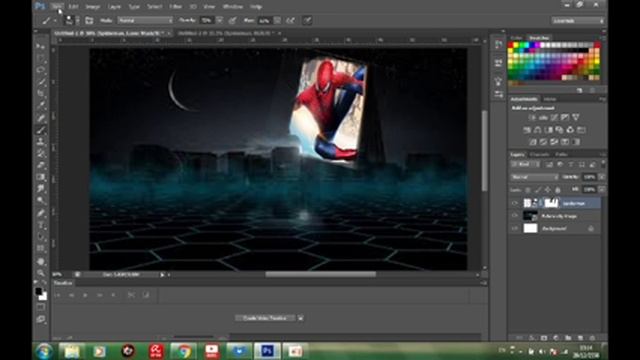Click the background color swatch

[43, 297]
